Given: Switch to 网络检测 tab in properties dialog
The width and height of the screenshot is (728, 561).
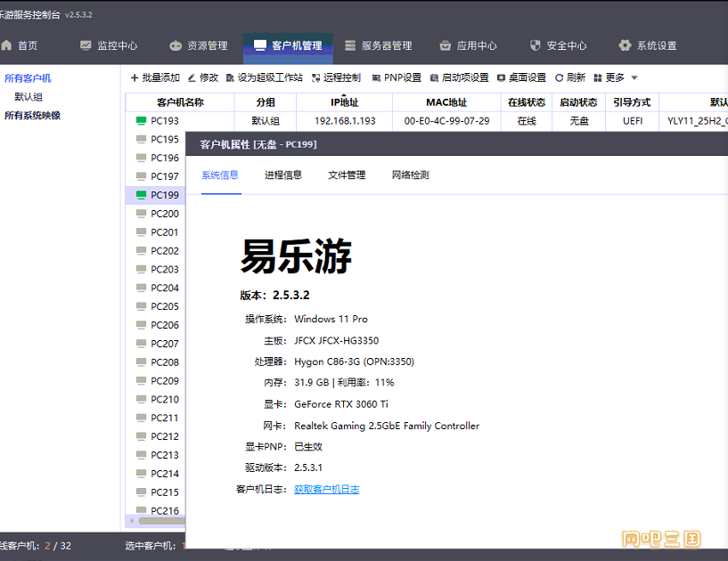Looking at the screenshot, I should click(x=411, y=175).
